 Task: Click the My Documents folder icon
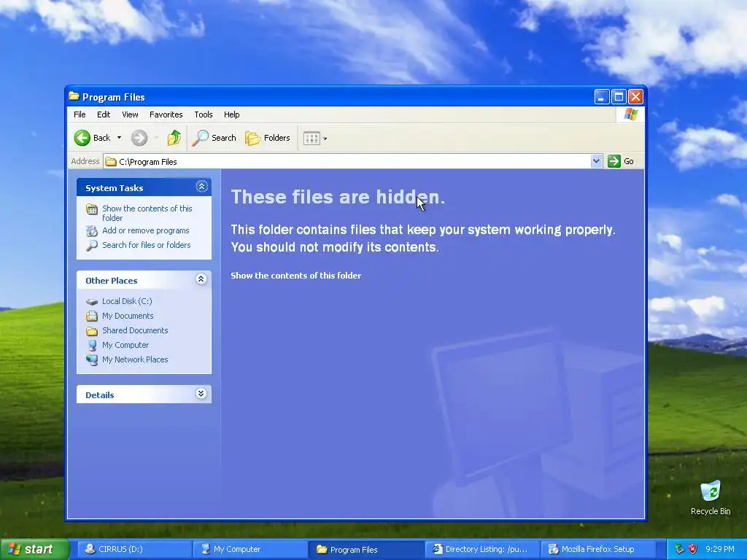tap(91, 316)
